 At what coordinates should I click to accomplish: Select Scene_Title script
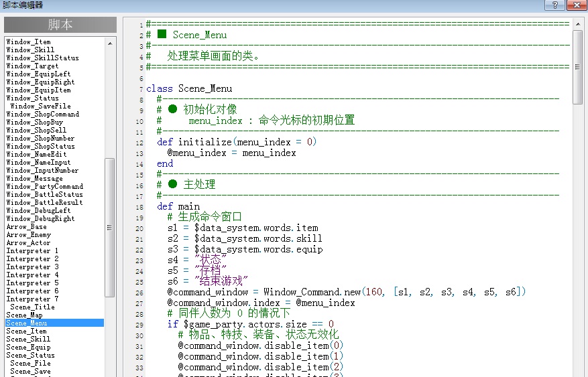(32, 307)
